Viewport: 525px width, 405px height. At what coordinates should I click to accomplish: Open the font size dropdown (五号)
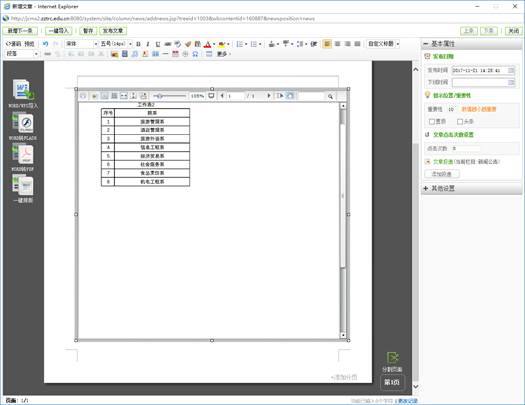point(116,44)
